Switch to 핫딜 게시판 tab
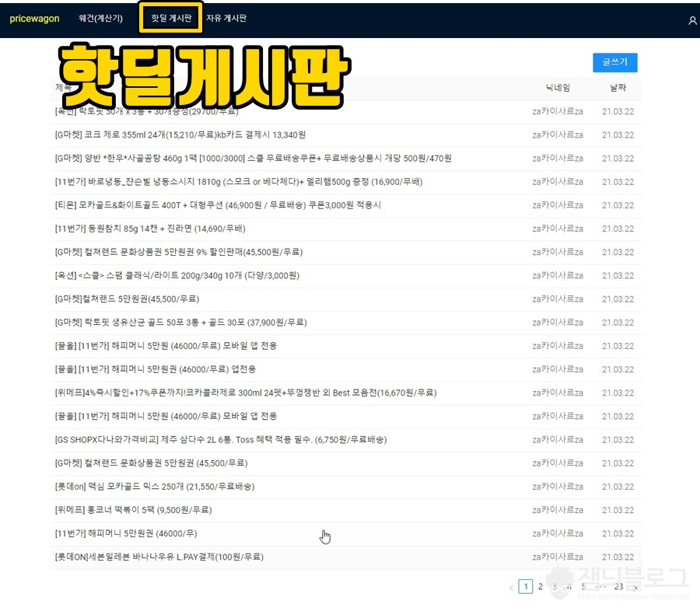 click(171, 18)
